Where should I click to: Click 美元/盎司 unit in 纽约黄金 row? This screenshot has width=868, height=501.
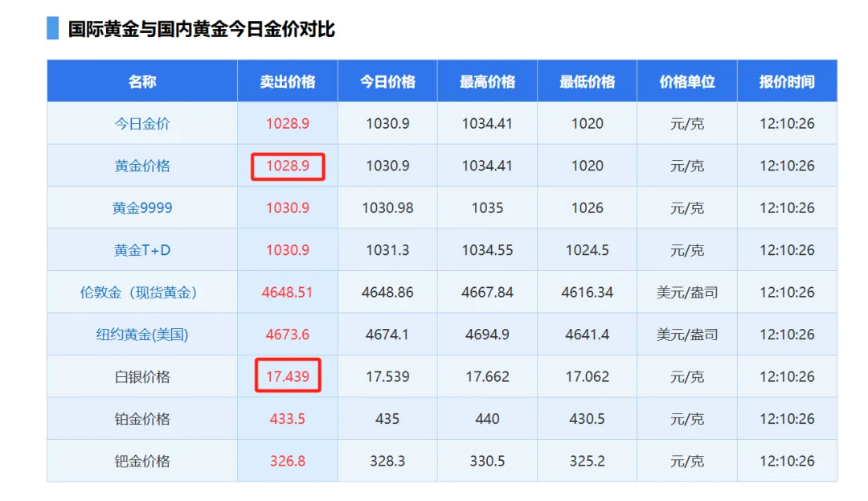(687, 335)
